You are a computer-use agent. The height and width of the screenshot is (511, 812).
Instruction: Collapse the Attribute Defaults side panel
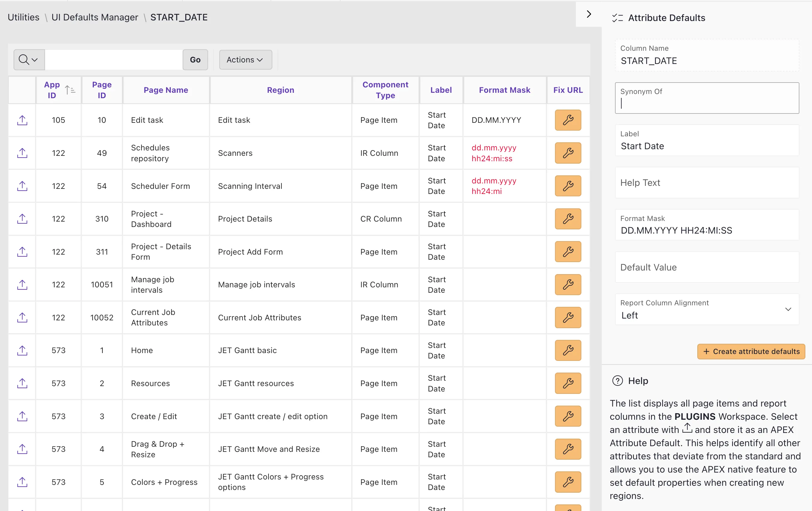click(x=589, y=14)
